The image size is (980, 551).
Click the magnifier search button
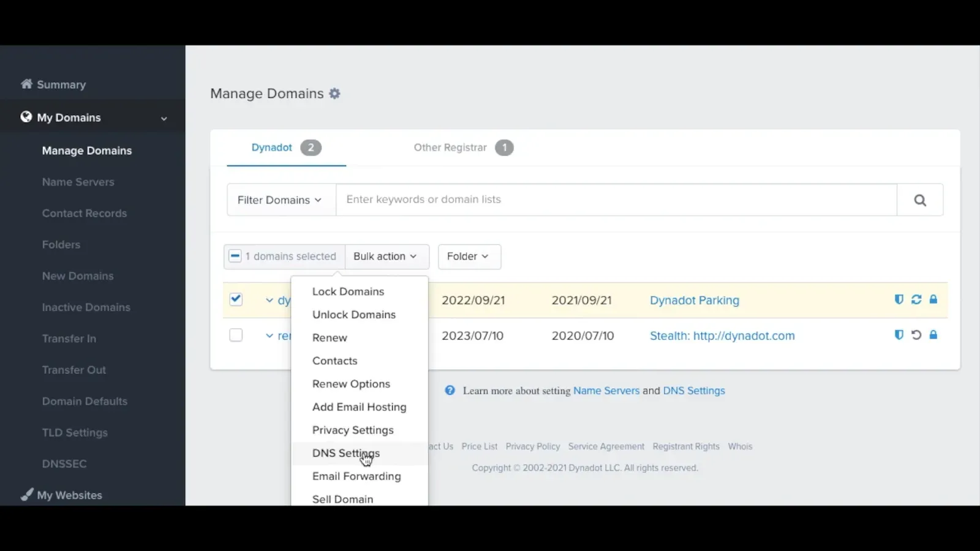(x=920, y=200)
